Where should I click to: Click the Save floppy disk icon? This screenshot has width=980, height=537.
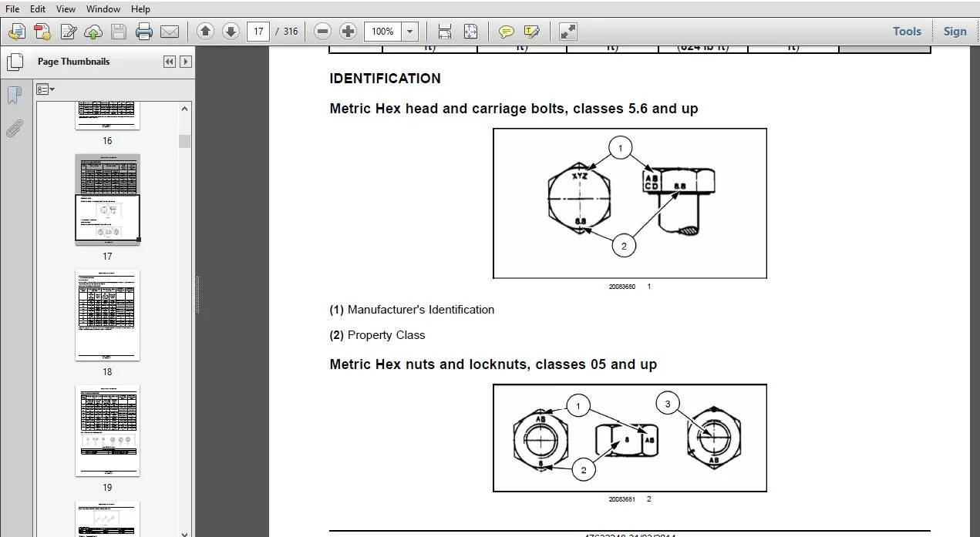coord(118,32)
